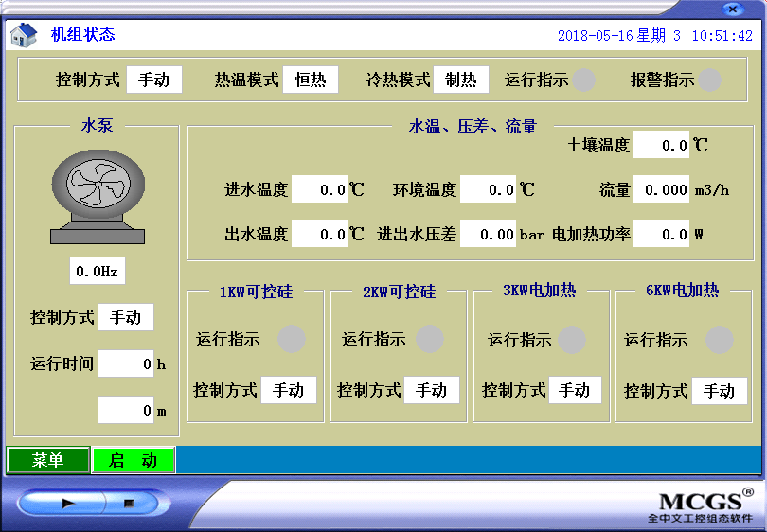This screenshot has width=767, height=532.
Task: Click the 环境温度 value field
Action: [x=489, y=189]
